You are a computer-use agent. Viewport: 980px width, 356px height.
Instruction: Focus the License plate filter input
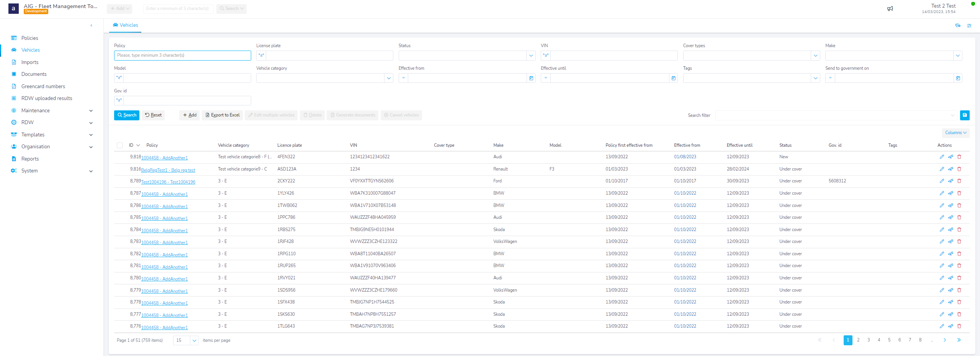point(329,56)
